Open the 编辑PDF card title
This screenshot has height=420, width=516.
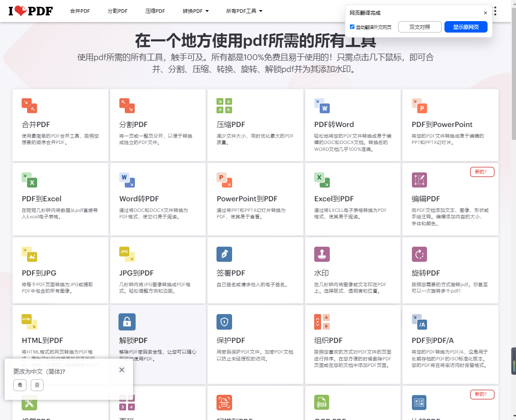(x=426, y=199)
